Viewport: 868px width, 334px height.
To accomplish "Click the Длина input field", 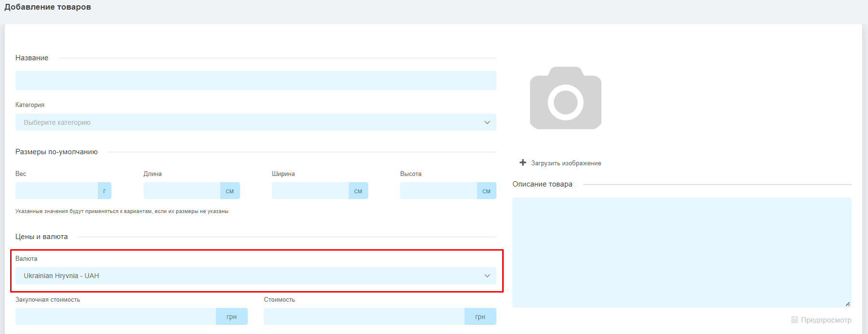I will [x=182, y=191].
